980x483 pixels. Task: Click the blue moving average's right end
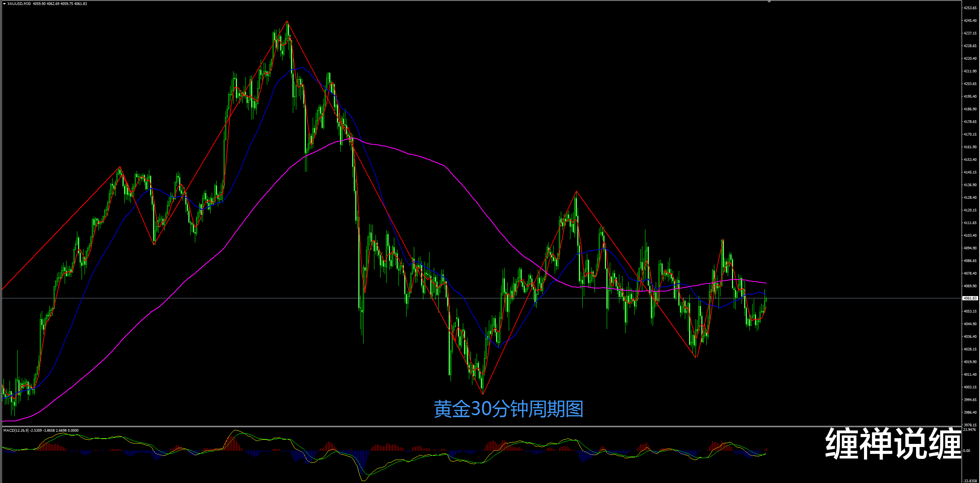[766, 295]
